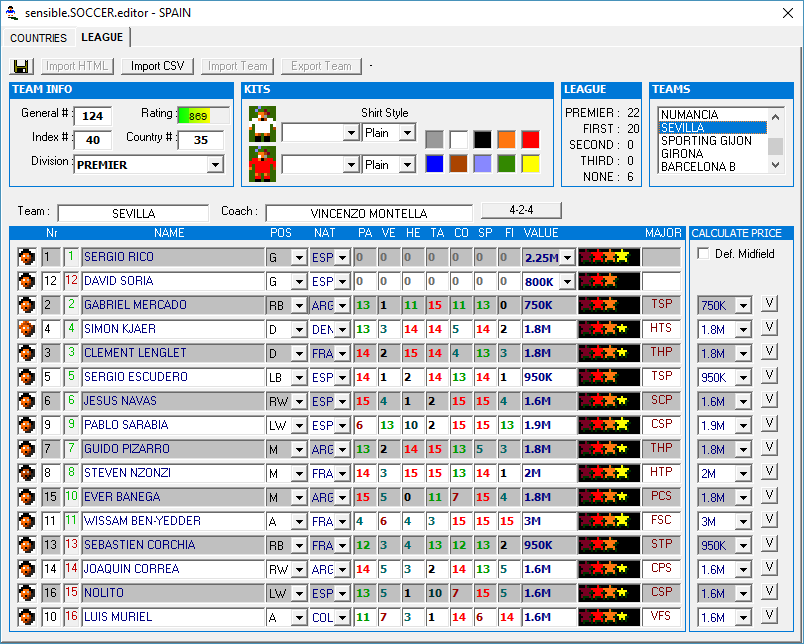Select the LEAGUE tab
Screen dimensions: 804x644
[x=102, y=37]
